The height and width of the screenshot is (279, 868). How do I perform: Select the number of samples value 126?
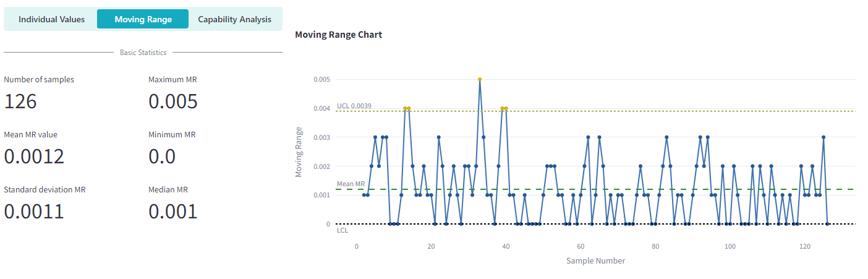coord(20,101)
